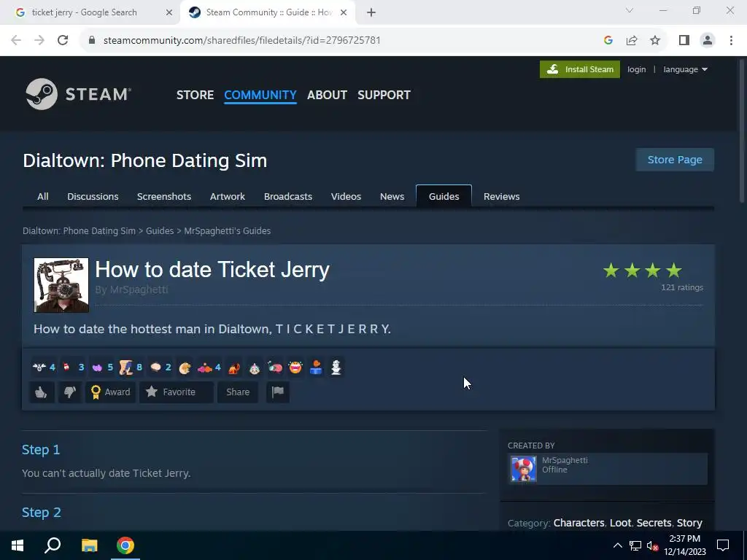Viewport: 747px width, 560px height.
Task: Click the guide's telephone-head thumbnail
Action: 61,285
